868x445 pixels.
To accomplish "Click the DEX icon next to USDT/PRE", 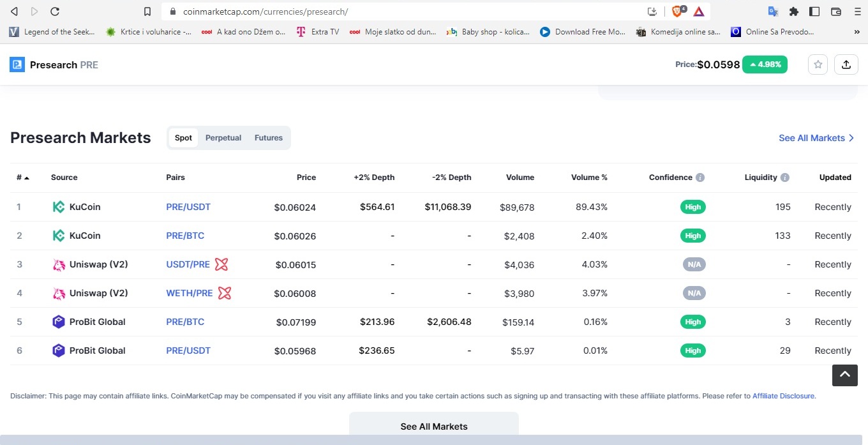I will tap(221, 264).
